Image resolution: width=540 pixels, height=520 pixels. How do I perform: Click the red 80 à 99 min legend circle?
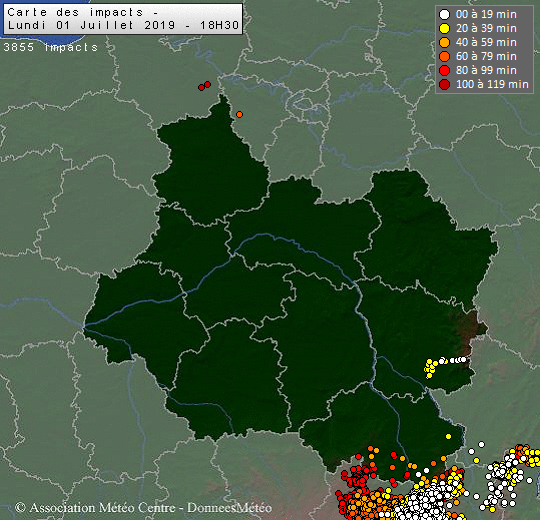point(445,70)
